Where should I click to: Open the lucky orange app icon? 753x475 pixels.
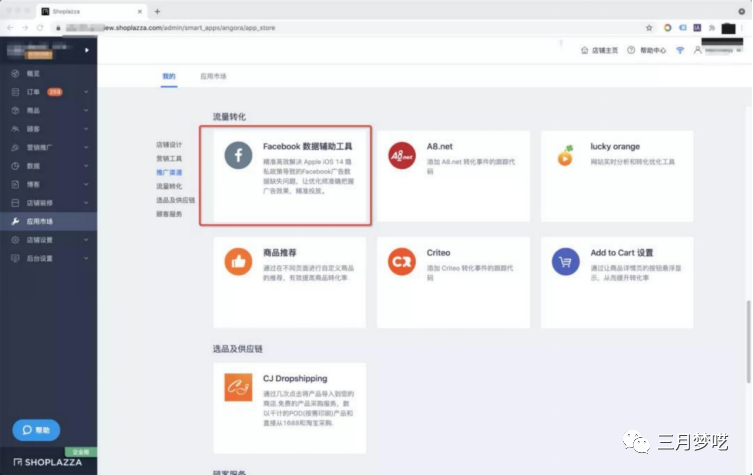coord(565,157)
